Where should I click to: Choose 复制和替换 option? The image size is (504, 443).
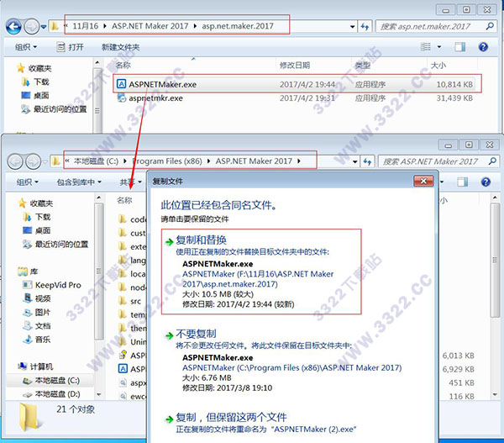coord(261,272)
